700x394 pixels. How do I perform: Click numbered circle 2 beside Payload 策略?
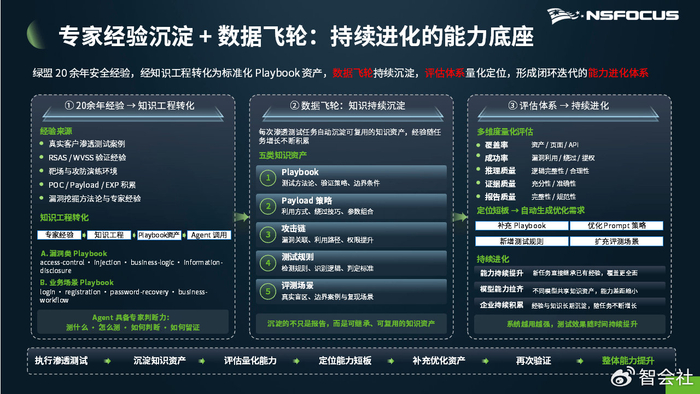pos(268,206)
